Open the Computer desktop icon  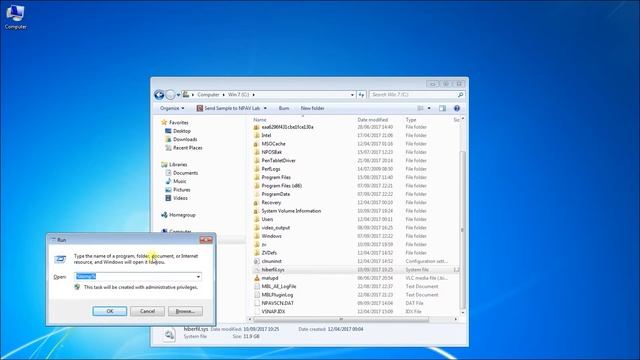(16, 16)
